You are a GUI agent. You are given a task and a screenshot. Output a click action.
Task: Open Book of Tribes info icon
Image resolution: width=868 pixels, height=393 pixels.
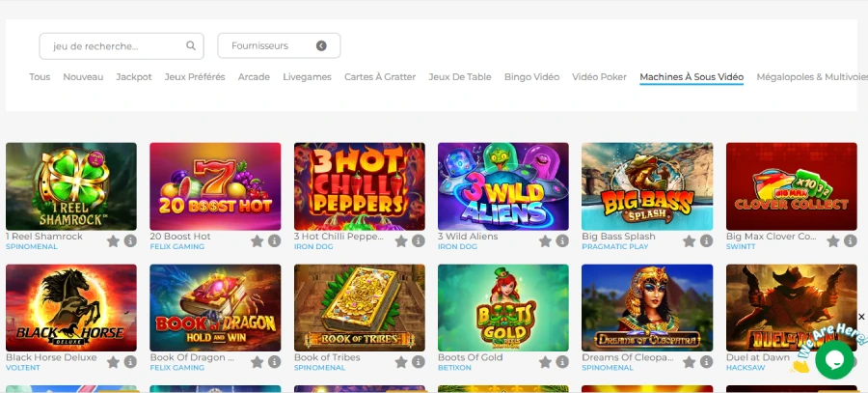419,362
